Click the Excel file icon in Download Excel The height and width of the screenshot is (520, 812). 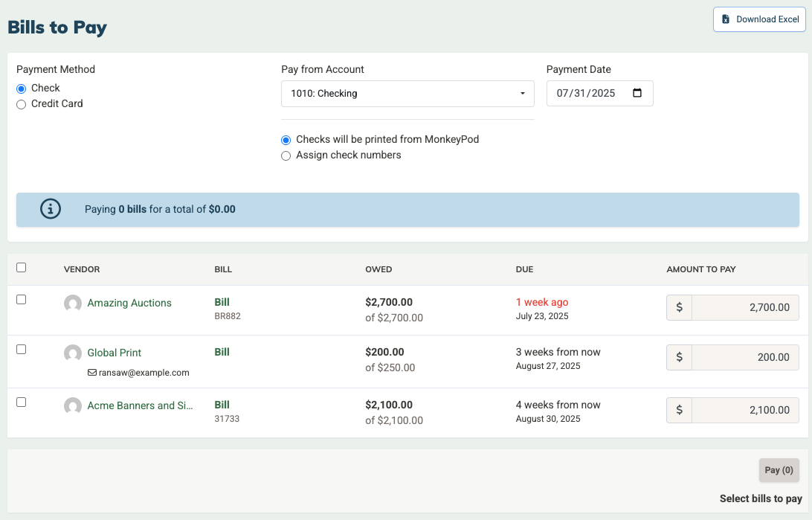[x=726, y=19]
